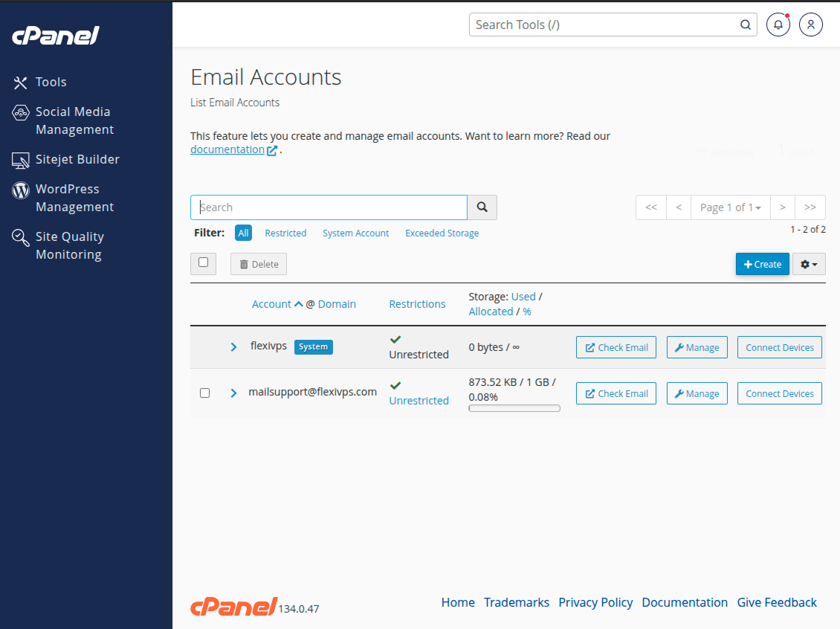Open Tools wrench icon in sidebar
Screen dimensions: 840x629
point(20,83)
